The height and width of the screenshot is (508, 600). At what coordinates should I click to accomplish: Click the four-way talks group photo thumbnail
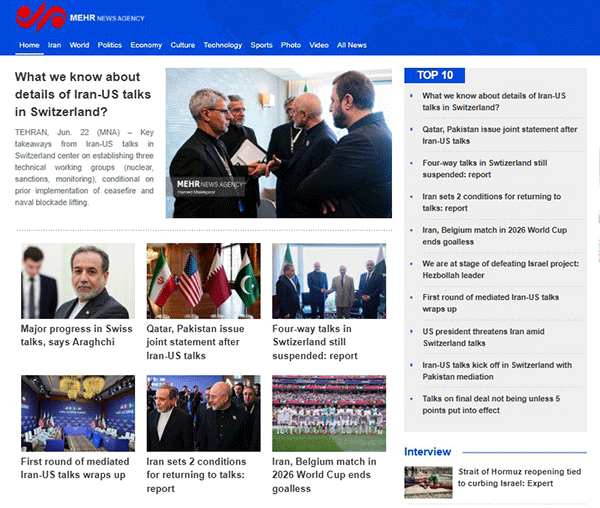pyautogui.click(x=329, y=281)
